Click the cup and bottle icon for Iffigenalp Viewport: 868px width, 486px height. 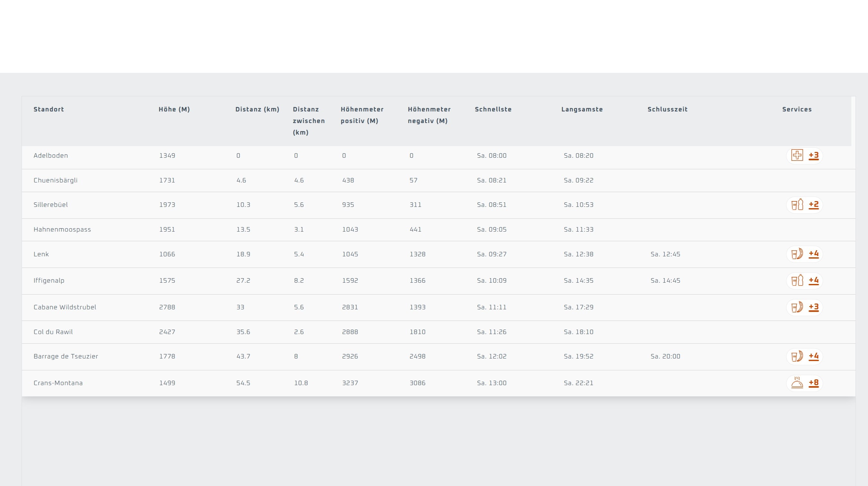797,281
